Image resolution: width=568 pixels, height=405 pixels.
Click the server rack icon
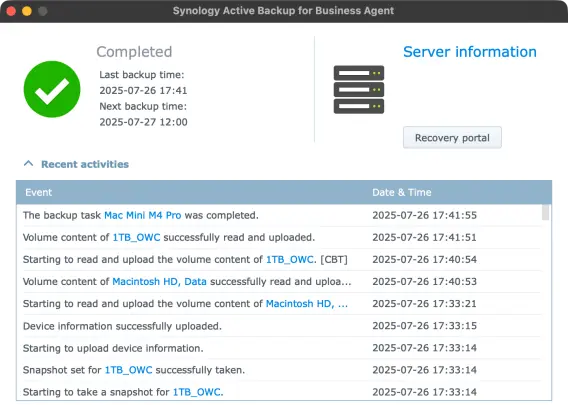tap(359, 89)
